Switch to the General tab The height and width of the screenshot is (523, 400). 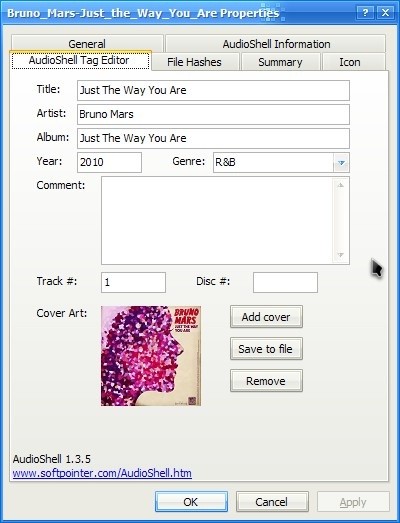(x=87, y=44)
